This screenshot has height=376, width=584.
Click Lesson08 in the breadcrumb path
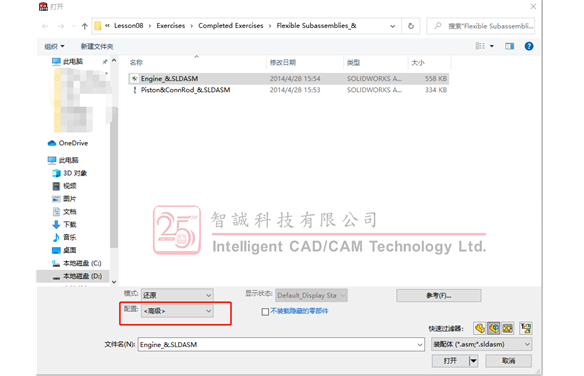point(128,26)
